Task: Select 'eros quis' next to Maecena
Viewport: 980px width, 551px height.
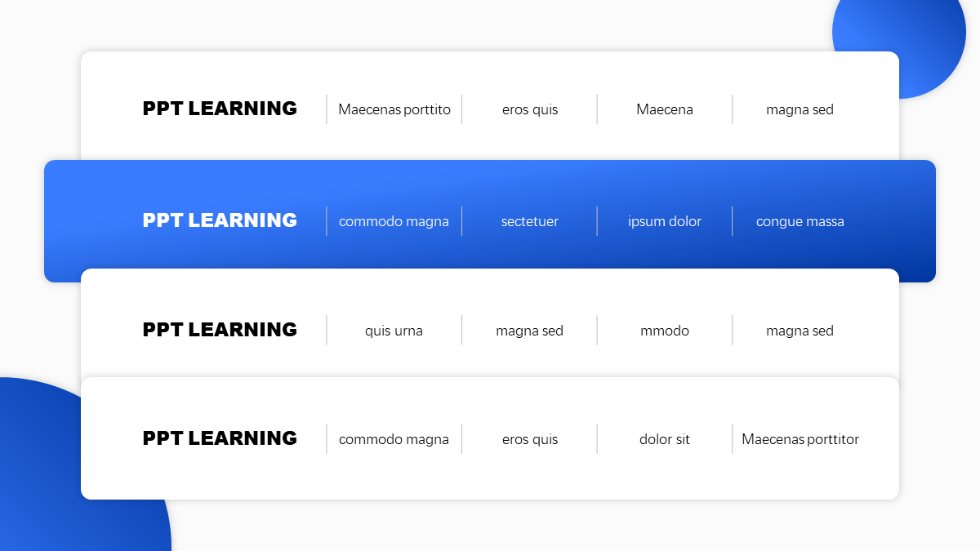Action: tap(530, 109)
